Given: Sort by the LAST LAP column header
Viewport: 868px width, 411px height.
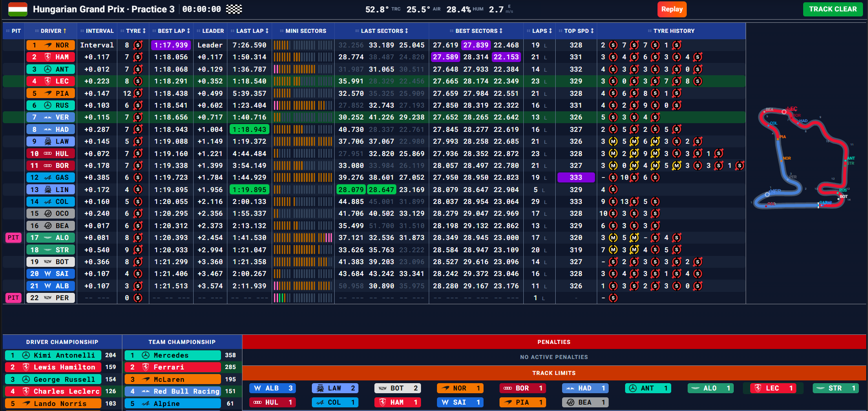Looking at the screenshot, I should (x=250, y=31).
